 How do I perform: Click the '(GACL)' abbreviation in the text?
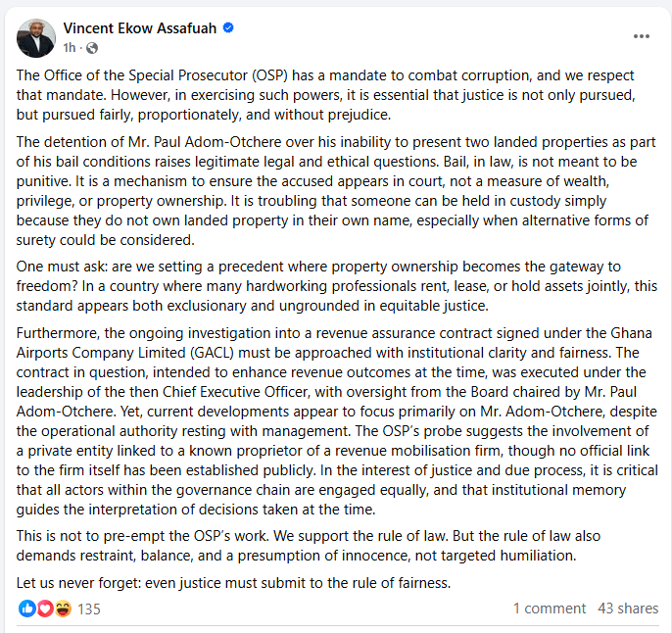coord(212,353)
